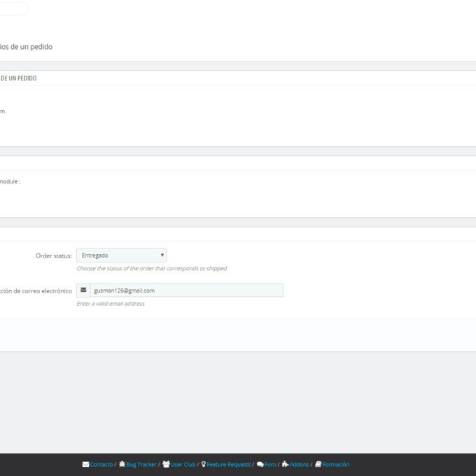Image resolution: width=476 pixels, height=476 pixels.
Task: Open the Order status dropdown showing Entregado
Action: (x=121, y=255)
